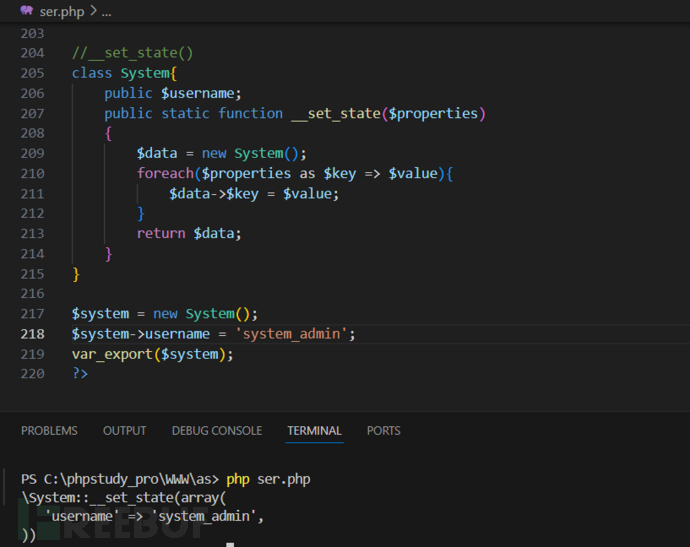Place the cursor on the class System declaration
This screenshot has height=547, width=690.
tap(124, 73)
